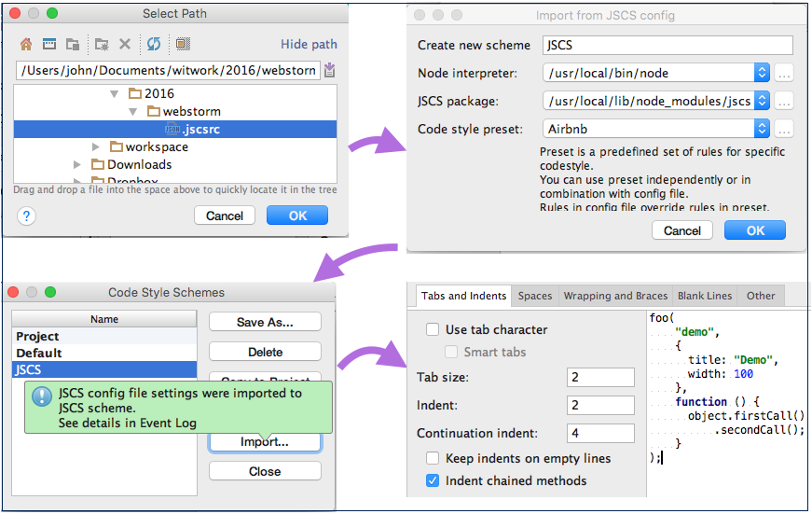Viewport: 812px width, 514px height.
Task: Click the New Folder toolbar icon
Action: pos(102,44)
